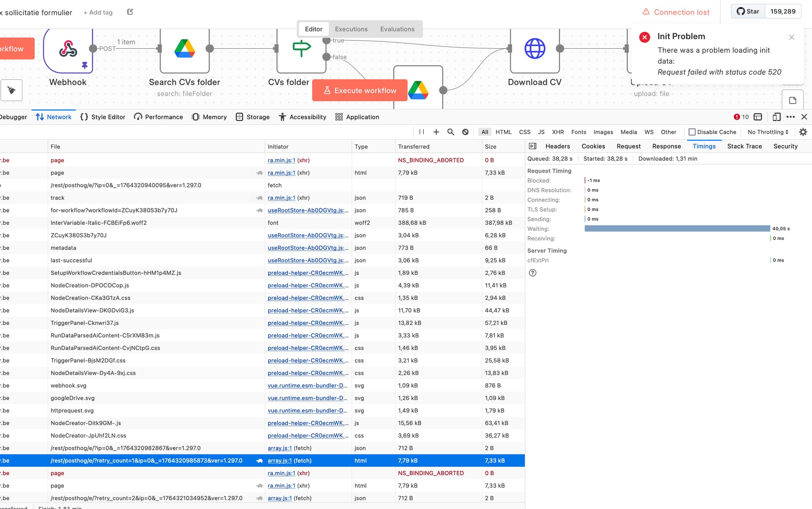Open the timings help question icon
Viewport: 812px width, 509px height.
[532, 273]
